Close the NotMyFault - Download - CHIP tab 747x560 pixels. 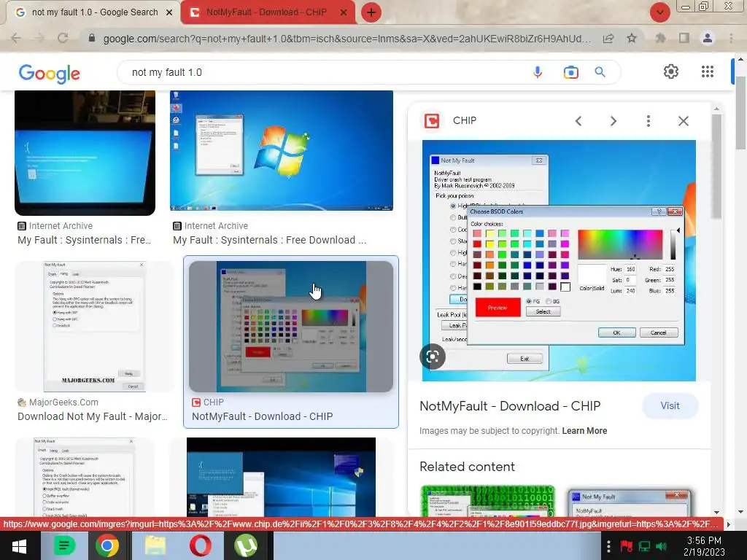click(344, 13)
